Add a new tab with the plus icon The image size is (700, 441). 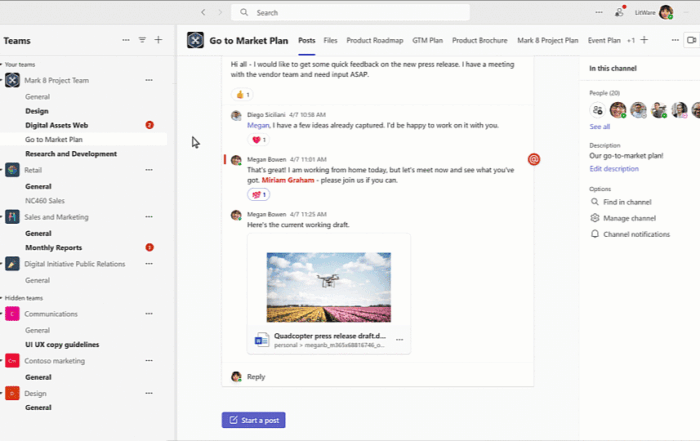click(644, 40)
